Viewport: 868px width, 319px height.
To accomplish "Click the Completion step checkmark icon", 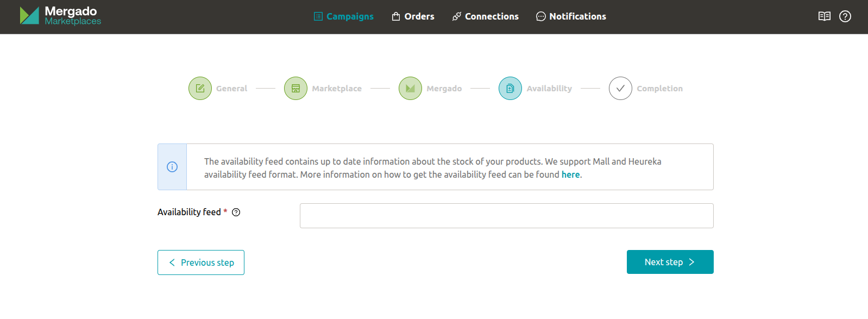I will pos(620,89).
